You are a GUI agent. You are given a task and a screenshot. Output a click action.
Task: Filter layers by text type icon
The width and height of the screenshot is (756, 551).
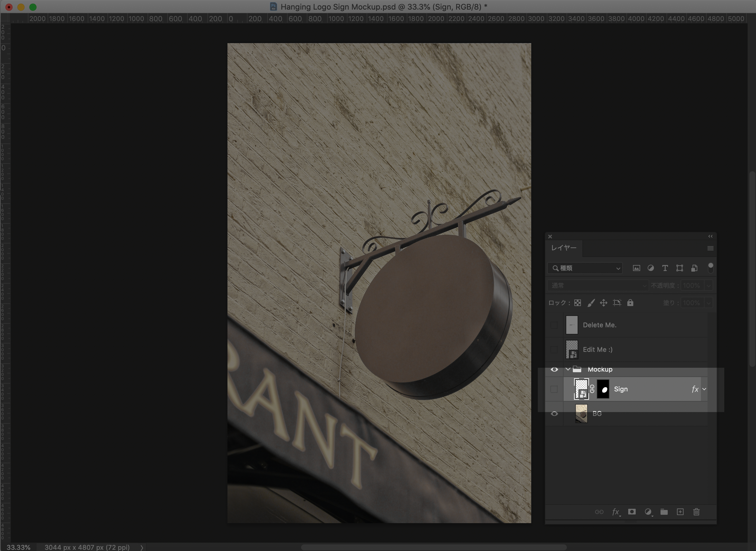pyautogui.click(x=665, y=268)
